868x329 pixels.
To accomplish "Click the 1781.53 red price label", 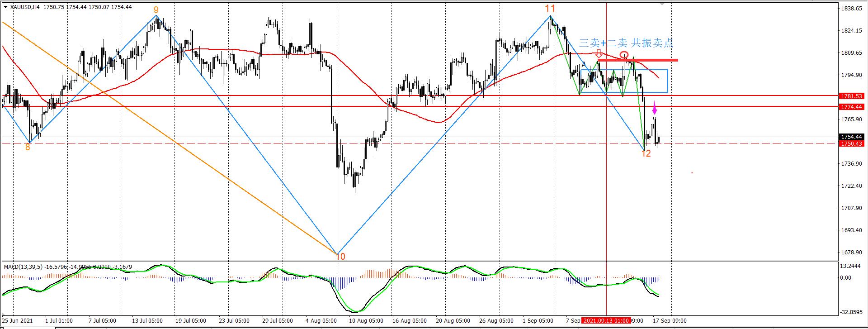I will click(x=851, y=96).
